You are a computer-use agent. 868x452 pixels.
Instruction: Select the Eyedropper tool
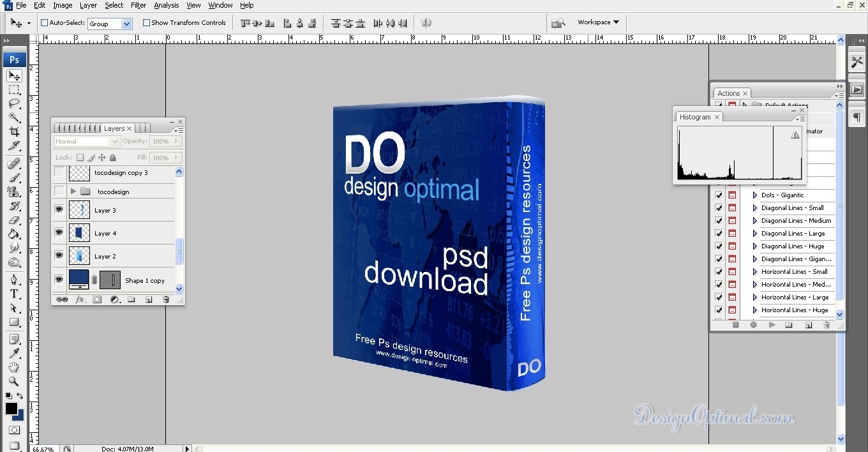pos(14,353)
